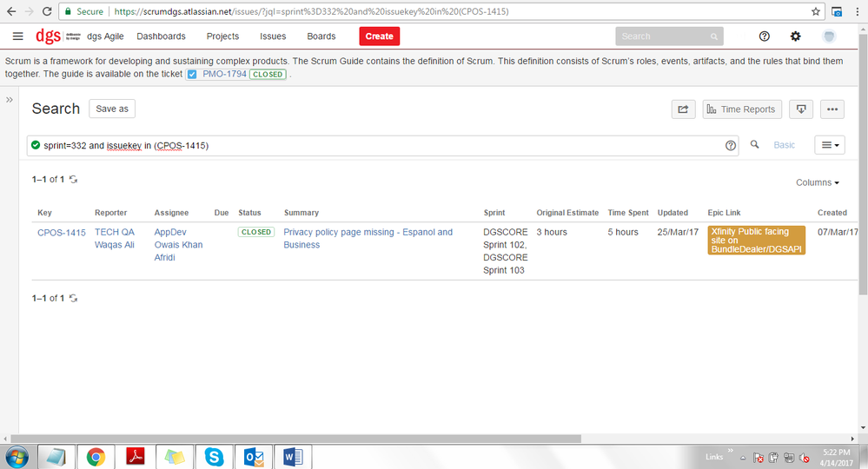868x469 pixels.
Task: Open the PMO-1794 ticket link
Action: tap(224, 74)
